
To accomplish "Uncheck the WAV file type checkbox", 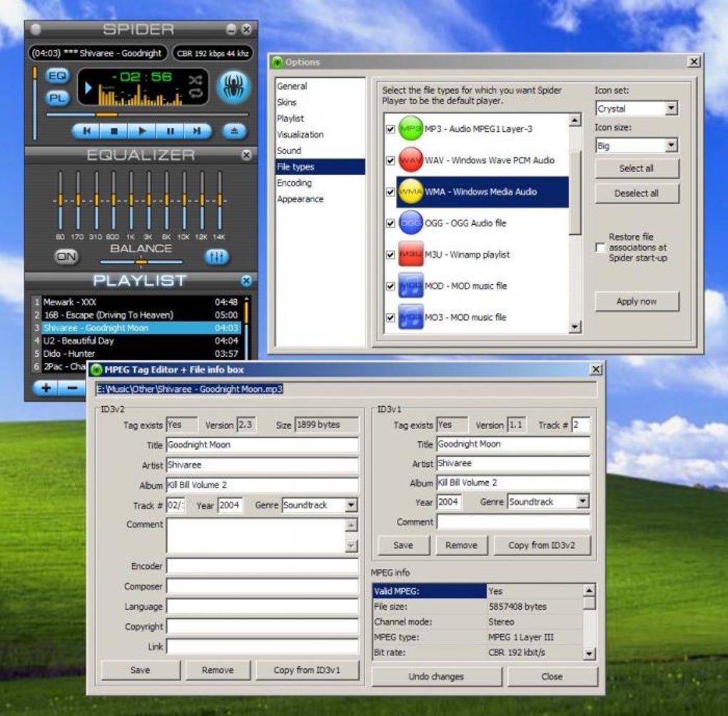I will click(x=390, y=161).
